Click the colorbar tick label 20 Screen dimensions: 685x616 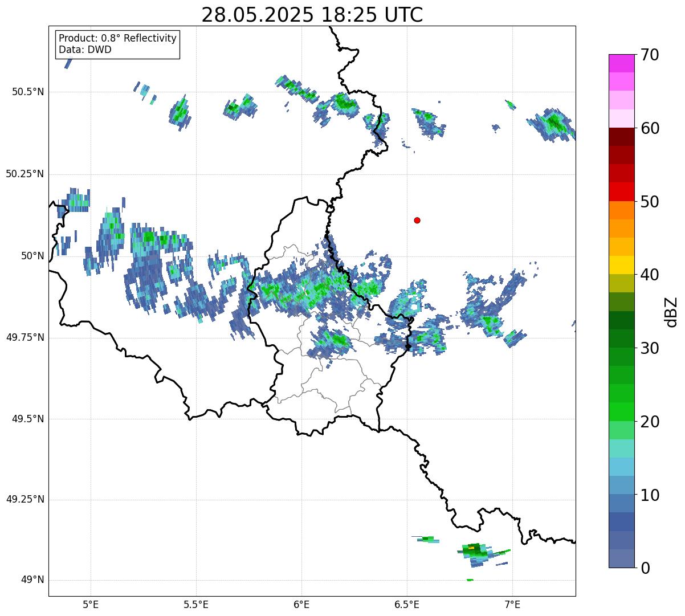[x=650, y=422]
